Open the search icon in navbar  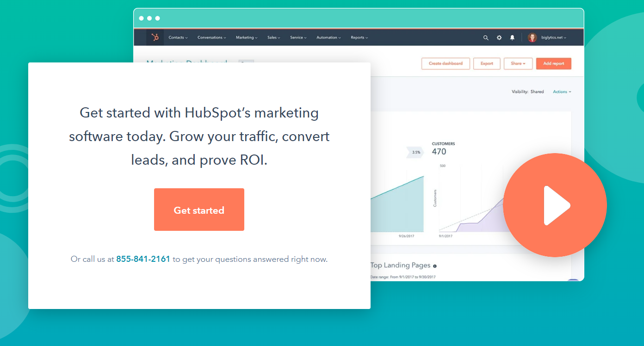coord(485,37)
